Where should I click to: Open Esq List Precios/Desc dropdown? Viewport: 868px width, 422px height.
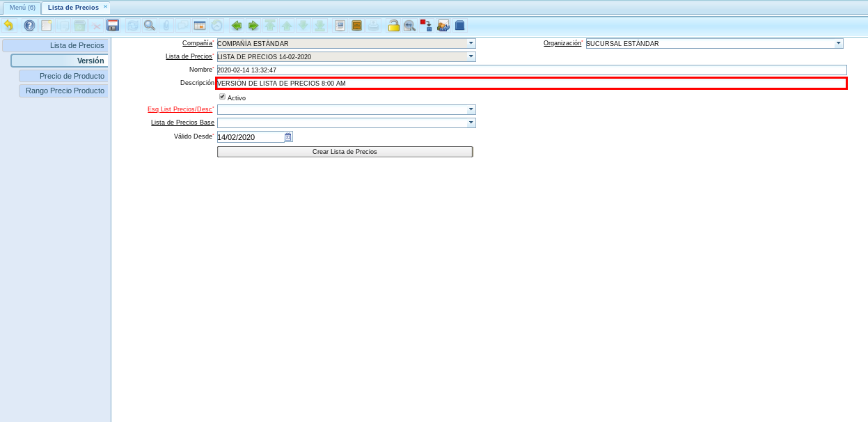[471, 109]
